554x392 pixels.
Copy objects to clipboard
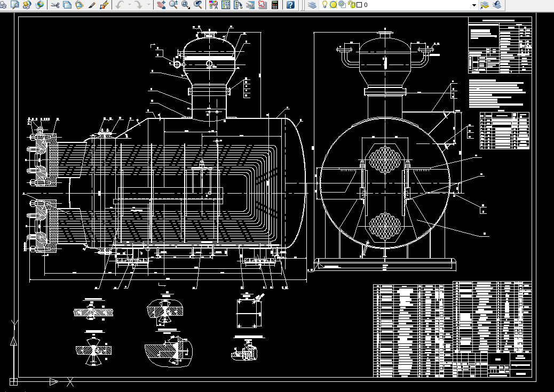(67, 5)
